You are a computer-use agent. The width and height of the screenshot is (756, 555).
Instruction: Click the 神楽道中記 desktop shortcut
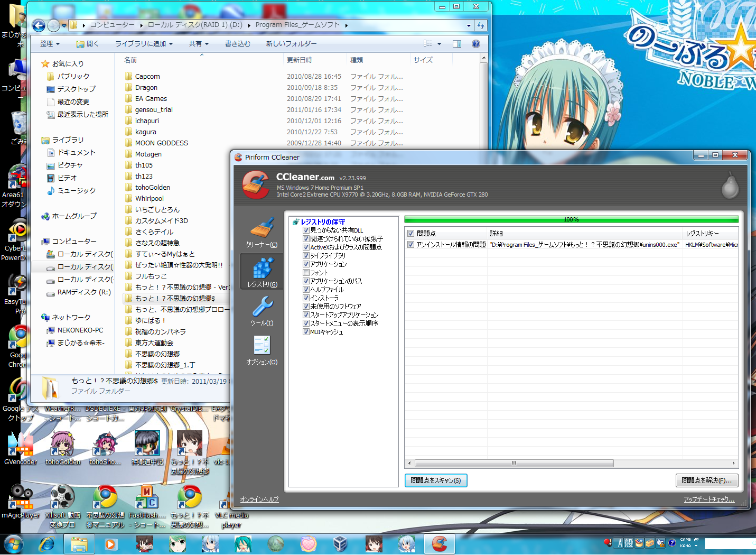pyautogui.click(x=147, y=448)
